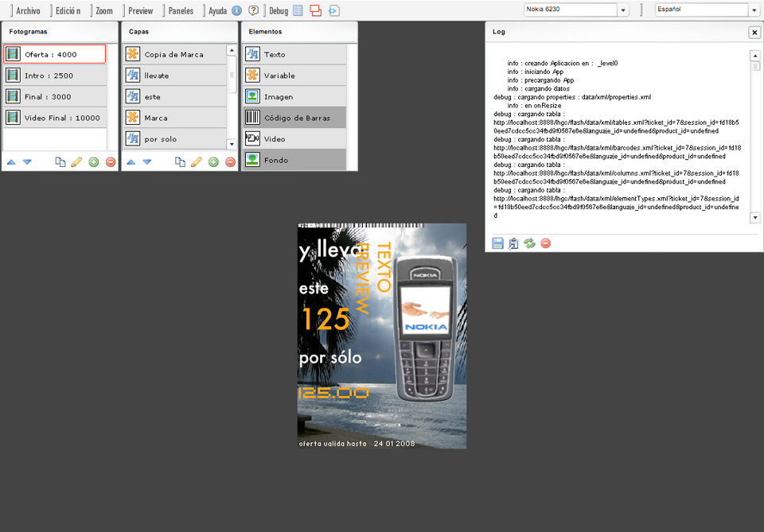This screenshot has width=764, height=532.
Task: Duplicate the frame in Fotogramas panel
Action: pos(60,162)
